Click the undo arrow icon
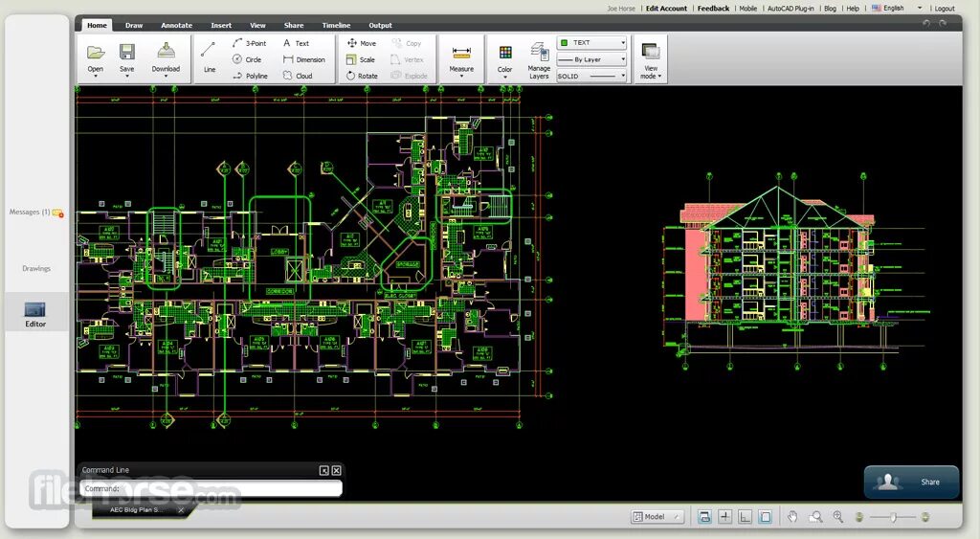Screen dimensions: 980x539 point(926,23)
